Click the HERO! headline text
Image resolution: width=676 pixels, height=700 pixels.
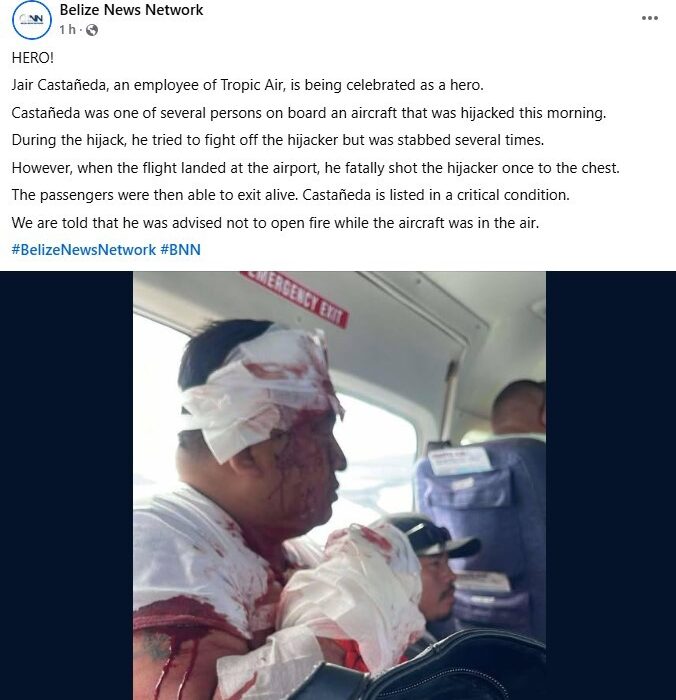coord(33,58)
